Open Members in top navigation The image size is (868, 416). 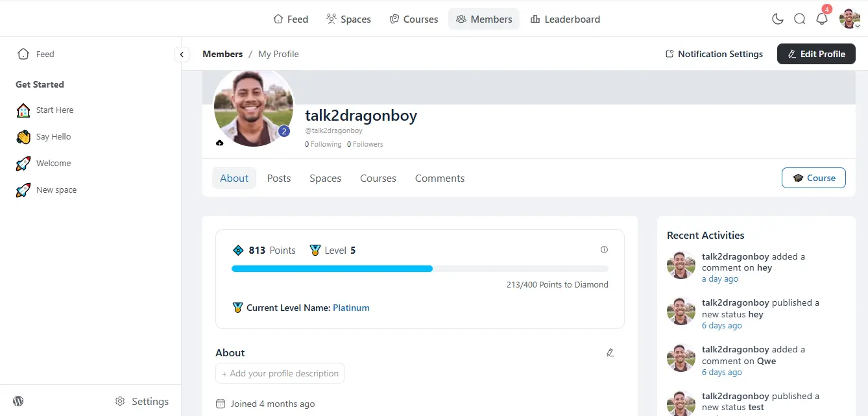484,19
